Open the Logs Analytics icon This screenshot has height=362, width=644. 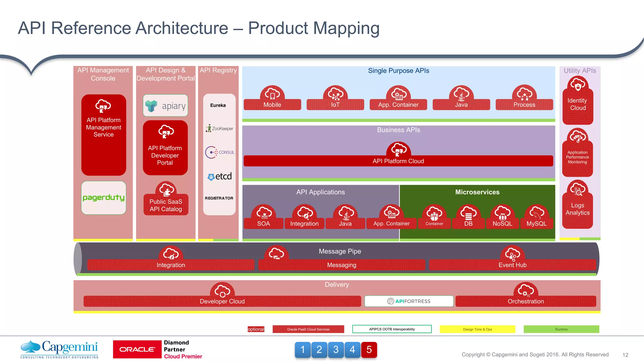coord(578,189)
